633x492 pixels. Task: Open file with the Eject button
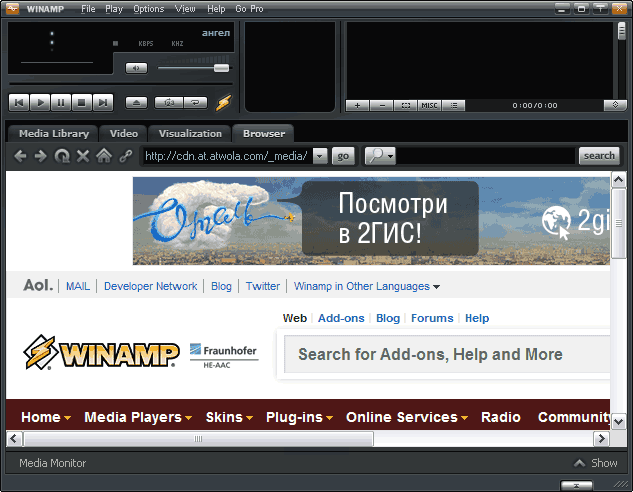pyautogui.click(x=136, y=103)
